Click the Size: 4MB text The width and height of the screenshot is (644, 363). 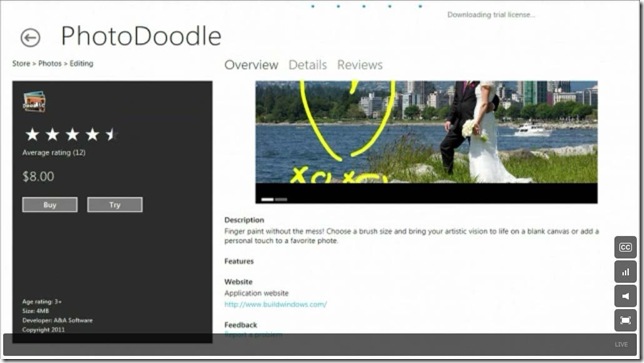[35, 311]
